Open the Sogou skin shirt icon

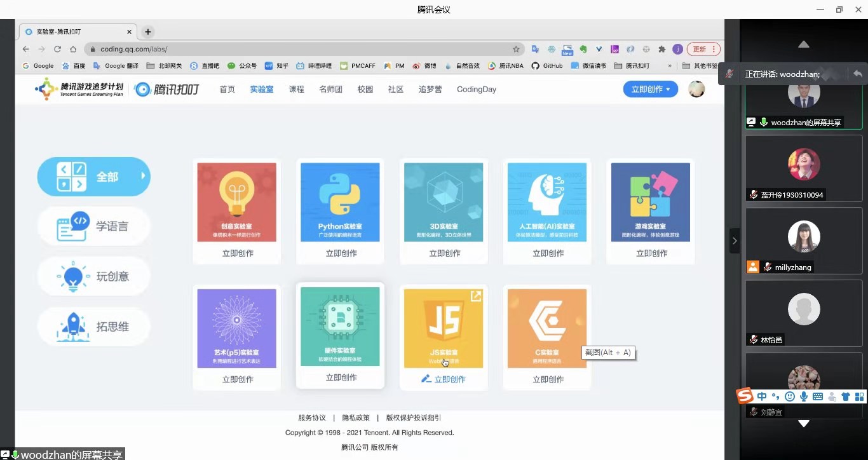click(846, 396)
